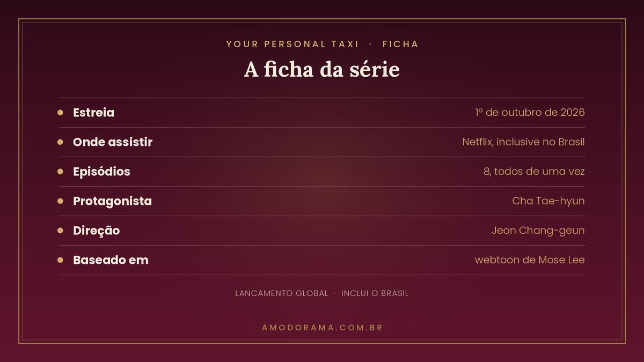Image resolution: width=644 pixels, height=362 pixels.
Task: Select the Estreia label
Action: [93, 113]
